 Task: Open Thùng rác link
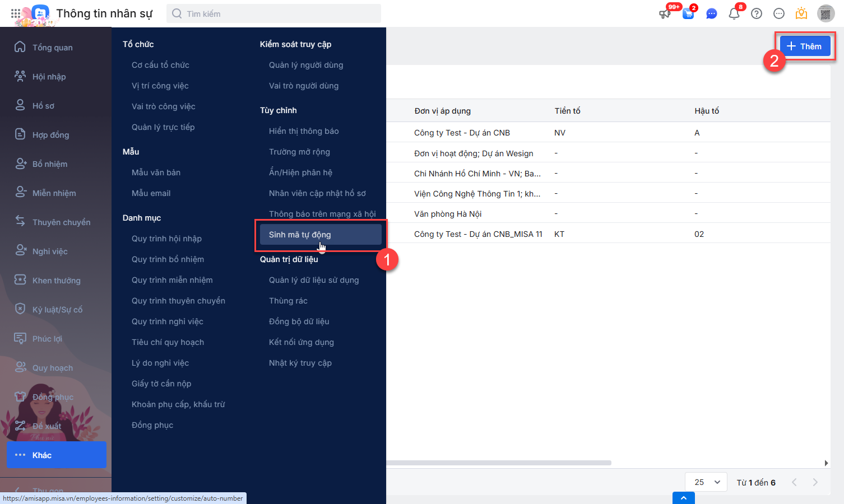[x=288, y=301]
